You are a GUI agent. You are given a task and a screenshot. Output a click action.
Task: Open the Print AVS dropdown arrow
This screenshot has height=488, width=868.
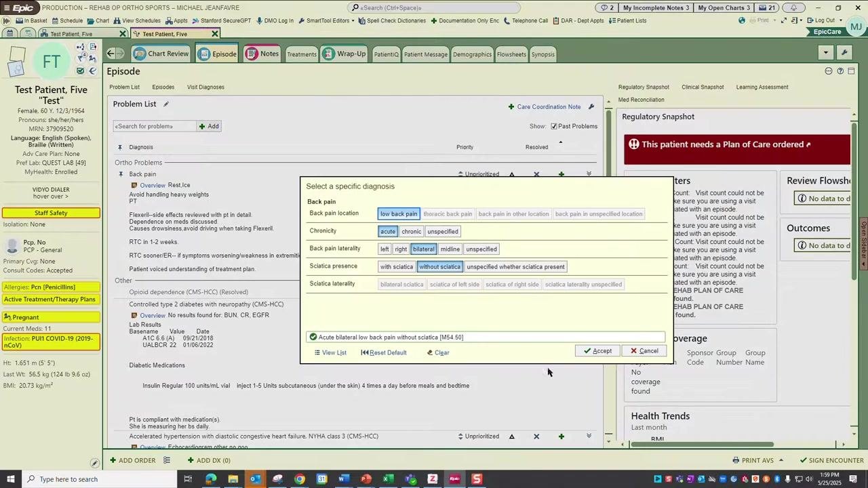[x=781, y=460]
